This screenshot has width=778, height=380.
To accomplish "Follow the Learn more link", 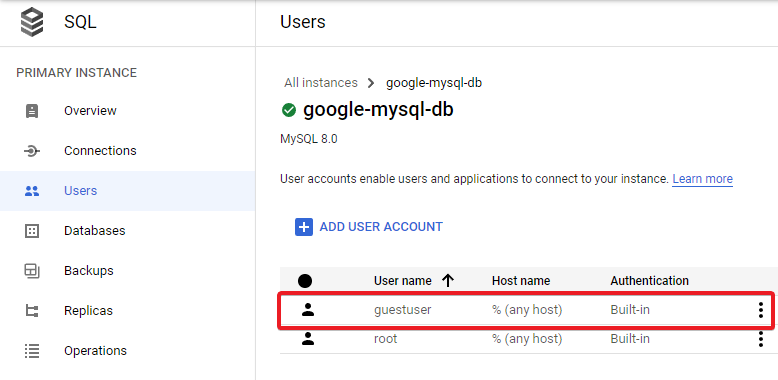I will pos(702,179).
